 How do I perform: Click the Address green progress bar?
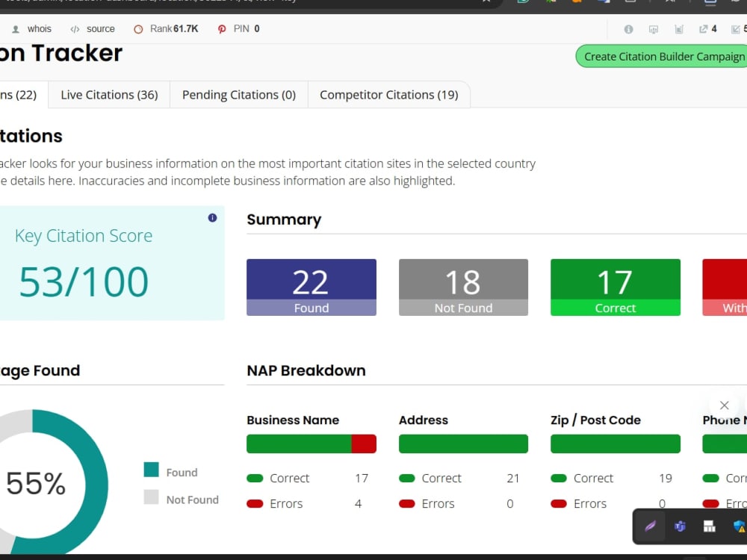pos(463,444)
